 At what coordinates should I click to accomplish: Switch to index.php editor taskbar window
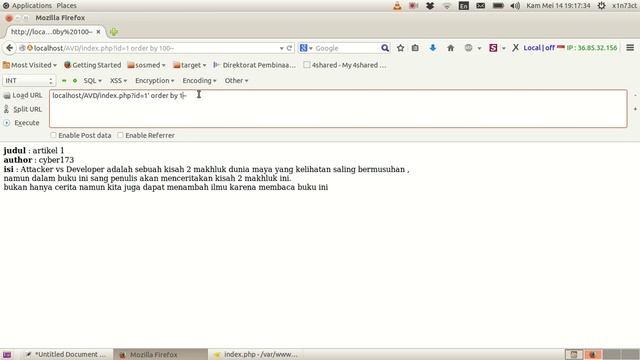[x=256, y=354]
